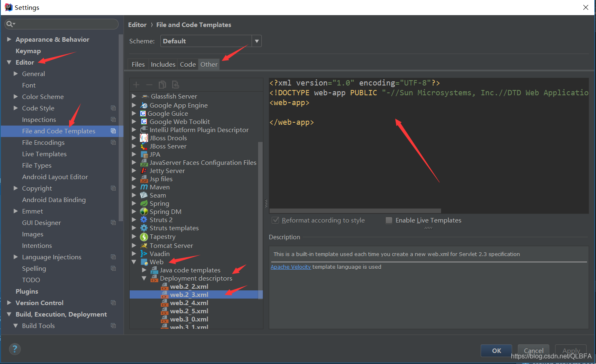Click the copy template icon
Screen dimensions: 596x364
point(162,85)
